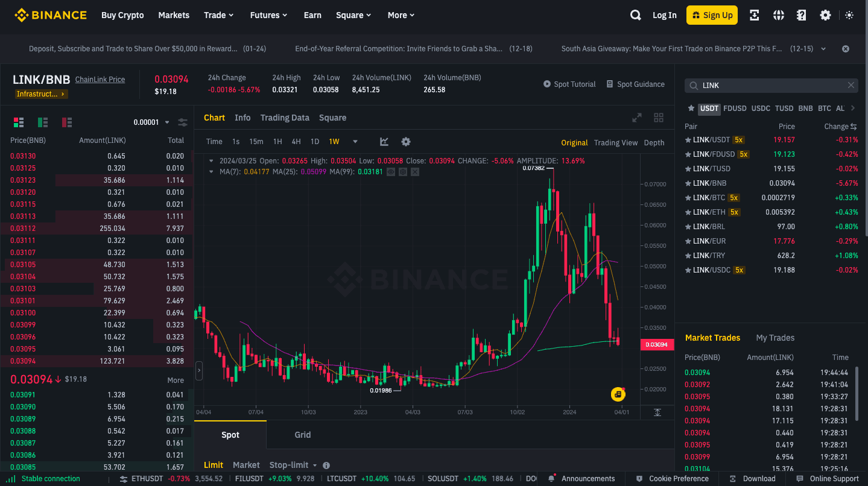Open chart settings gear icon
The height and width of the screenshot is (486, 868).
(x=406, y=142)
